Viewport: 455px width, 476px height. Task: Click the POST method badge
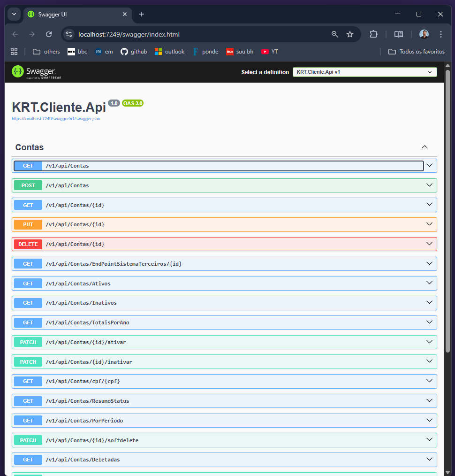click(x=28, y=185)
